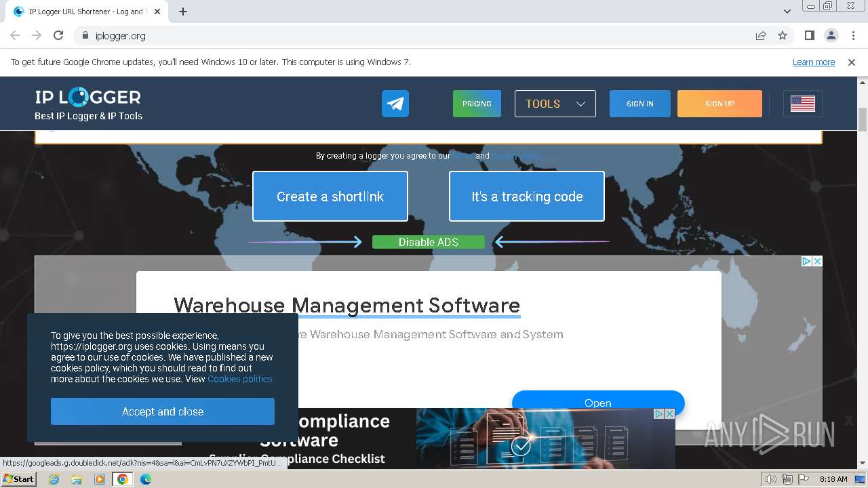The width and height of the screenshot is (868, 488).
Task: Open the tab search chevron
Action: pos(787,12)
